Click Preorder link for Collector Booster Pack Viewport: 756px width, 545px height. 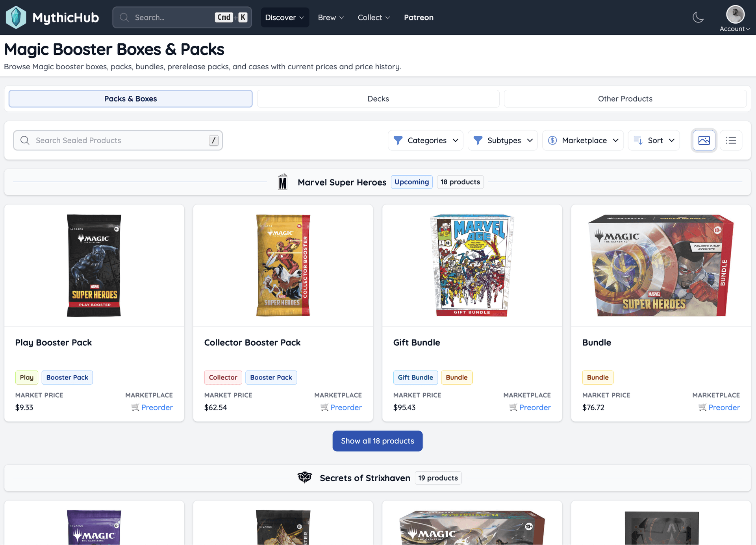click(346, 408)
